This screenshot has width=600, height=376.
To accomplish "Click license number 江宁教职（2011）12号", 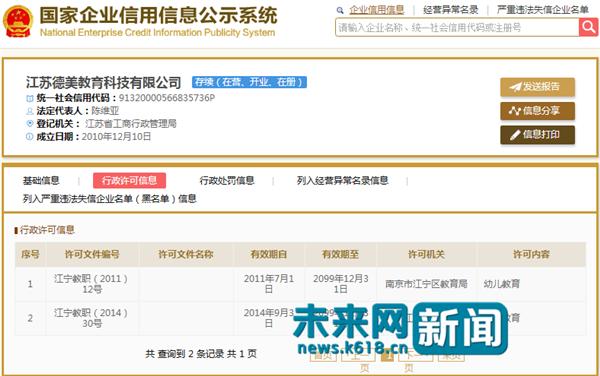I will click(91, 284).
